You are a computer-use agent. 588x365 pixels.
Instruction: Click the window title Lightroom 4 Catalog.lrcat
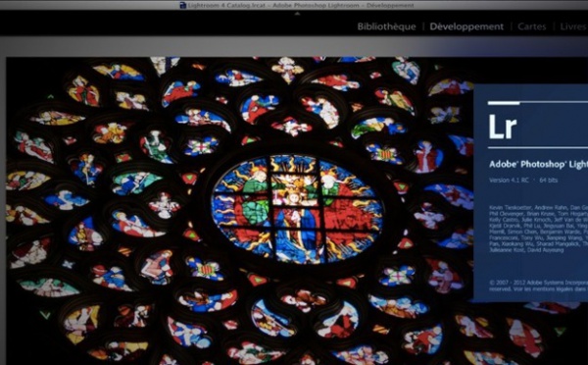click(x=226, y=5)
